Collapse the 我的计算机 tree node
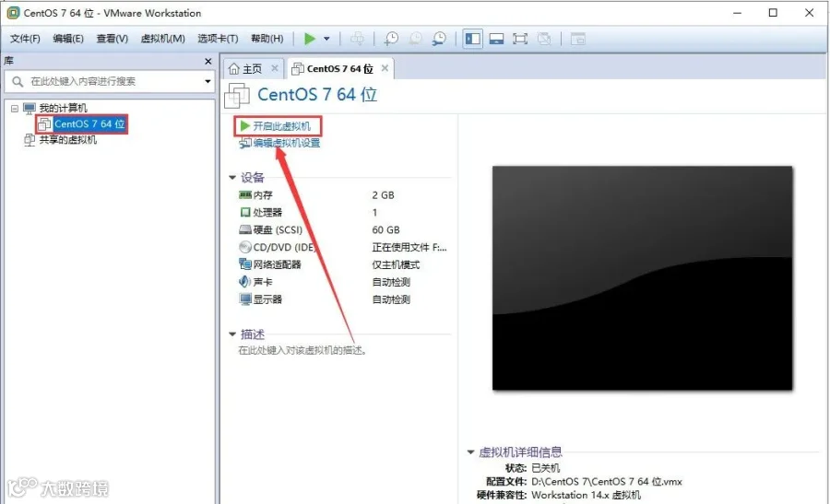Viewport: 830px width, 504px height. pos(15,109)
